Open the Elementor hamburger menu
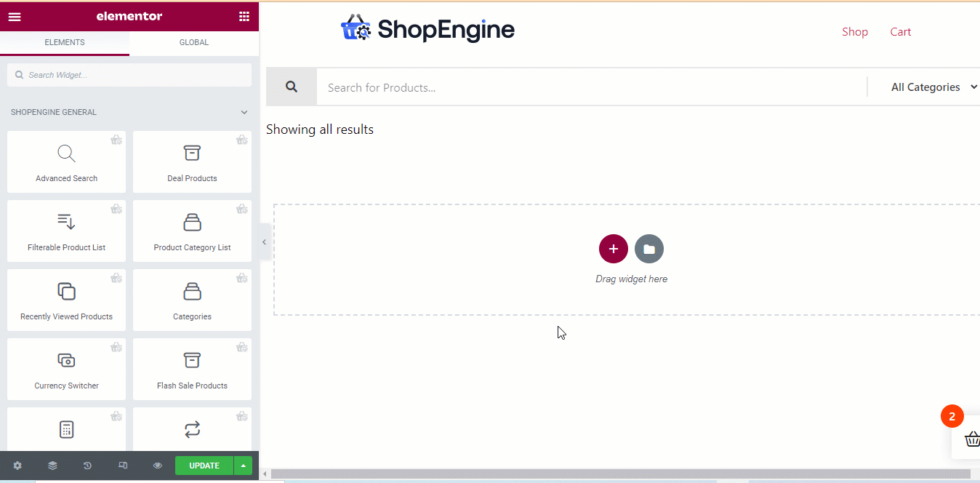 click(x=15, y=17)
